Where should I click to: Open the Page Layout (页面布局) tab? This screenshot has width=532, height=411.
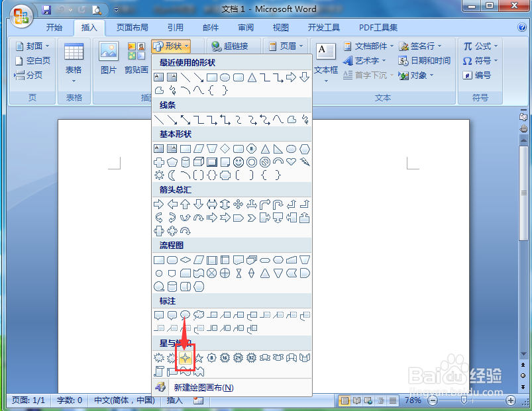(133, 27)
